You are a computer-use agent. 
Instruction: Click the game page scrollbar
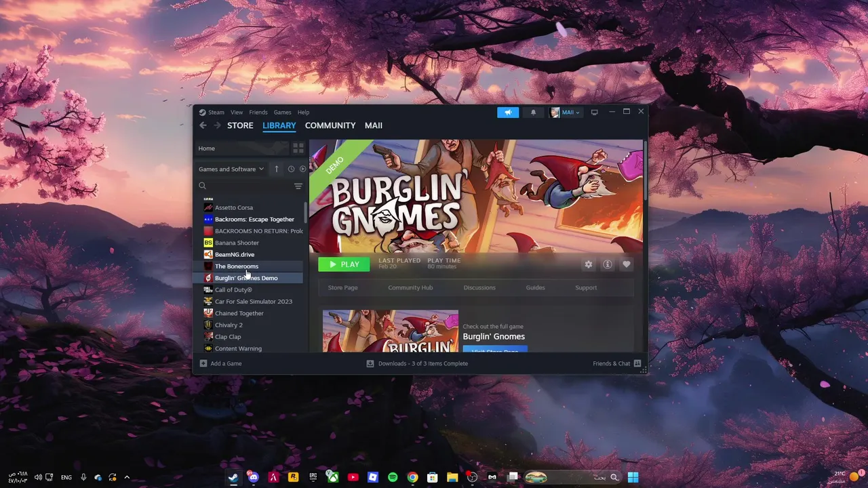pyautogui.click(x=645, y=169)
